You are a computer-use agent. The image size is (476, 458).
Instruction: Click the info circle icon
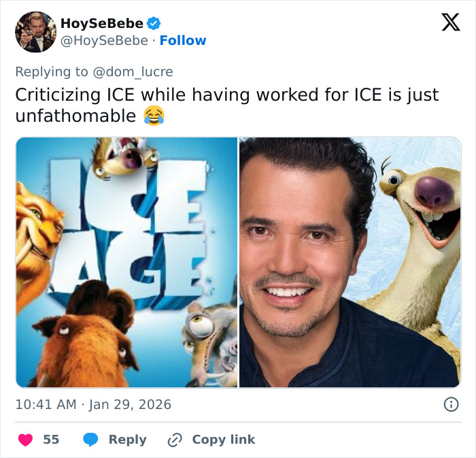[x=450, y=404]
